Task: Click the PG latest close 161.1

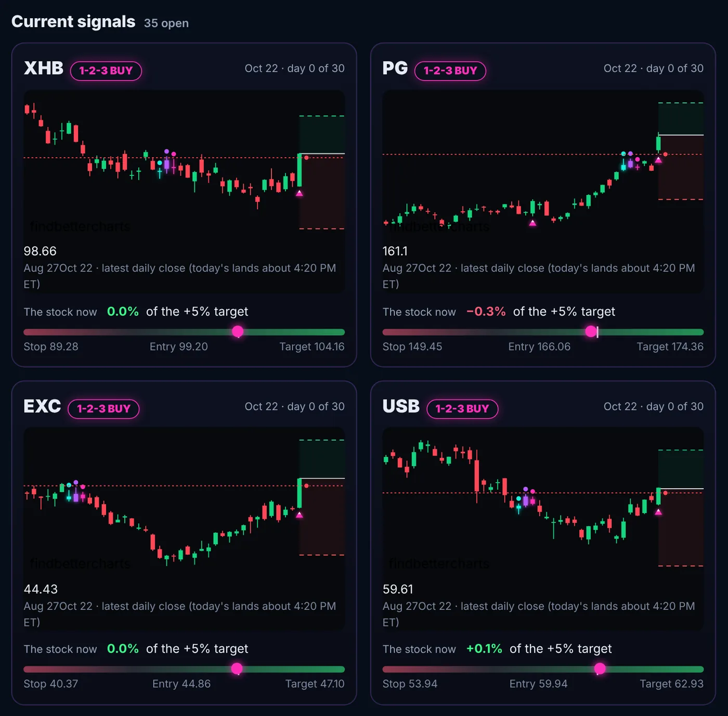Action: (395, 251)
